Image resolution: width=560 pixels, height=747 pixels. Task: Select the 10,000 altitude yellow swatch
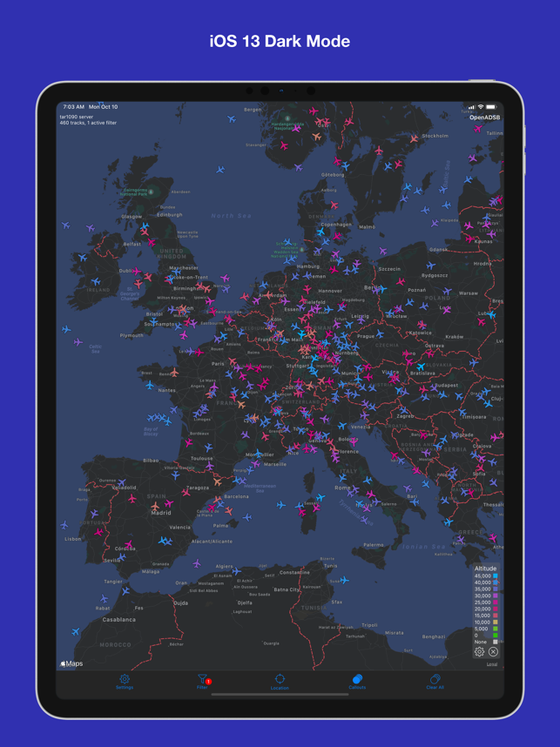496,622
